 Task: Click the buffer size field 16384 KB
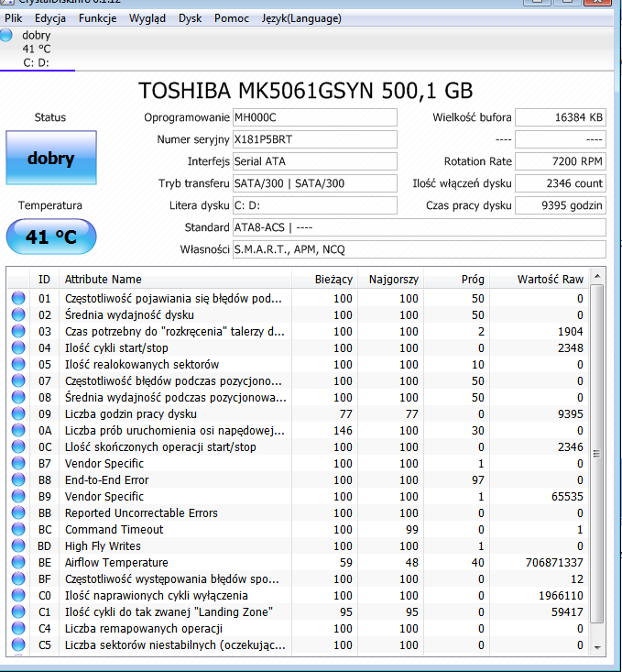coord(561,117)
